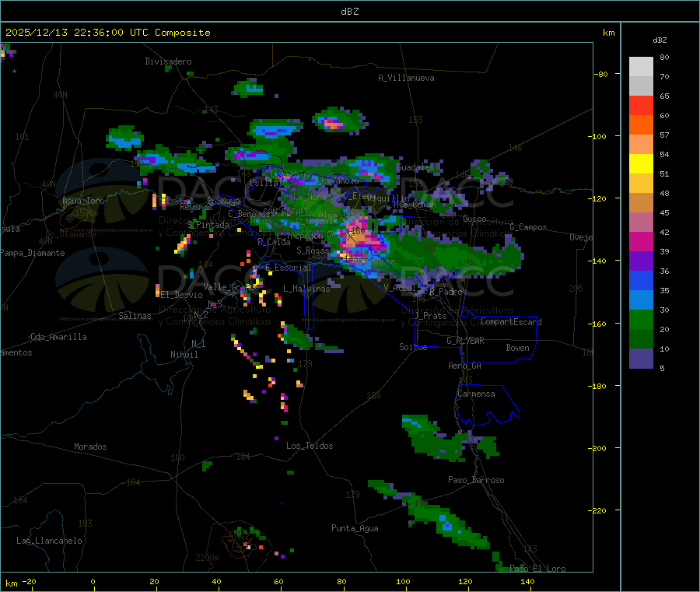Screen dimensions: 700x592
Task: Select the 80 dBZ white legend swatch
Action: [x=641, y=67]
